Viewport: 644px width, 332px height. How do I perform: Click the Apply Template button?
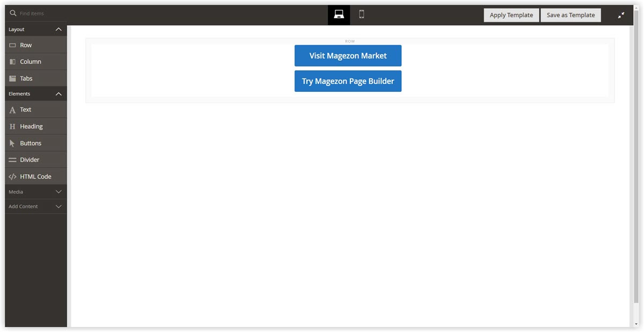click(x=511, y=15)
